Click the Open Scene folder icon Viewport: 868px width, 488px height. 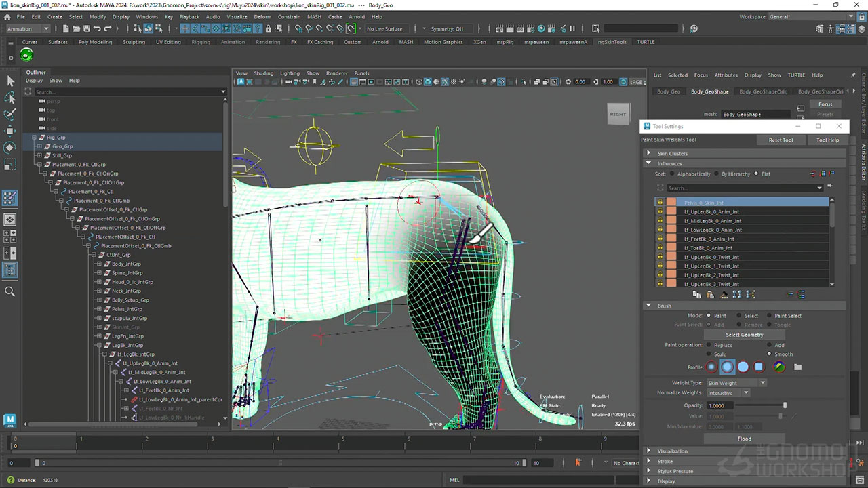pos(75,28)
